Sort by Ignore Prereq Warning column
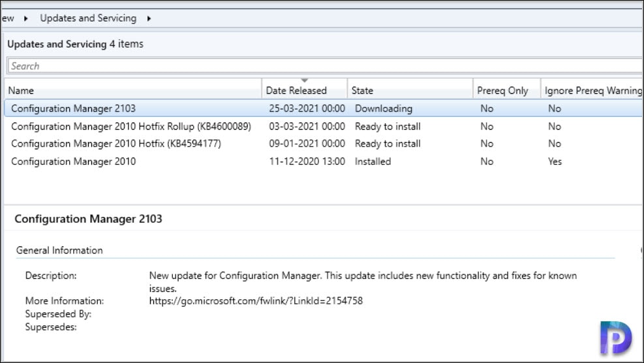The width and height of the screenshot is (644, 363). [x=592, y=90]
